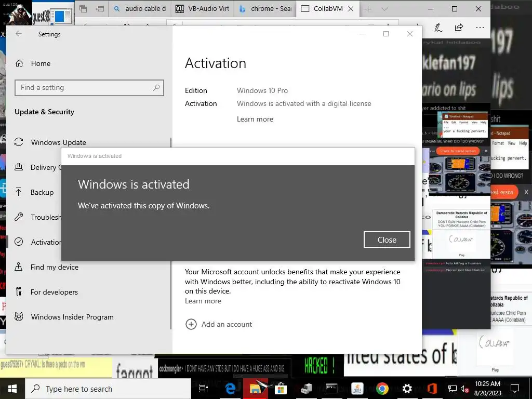Click the plus icon beside Add an account
Screen dimensions: 532x399
pyautogui.click(x=191, y=324)
